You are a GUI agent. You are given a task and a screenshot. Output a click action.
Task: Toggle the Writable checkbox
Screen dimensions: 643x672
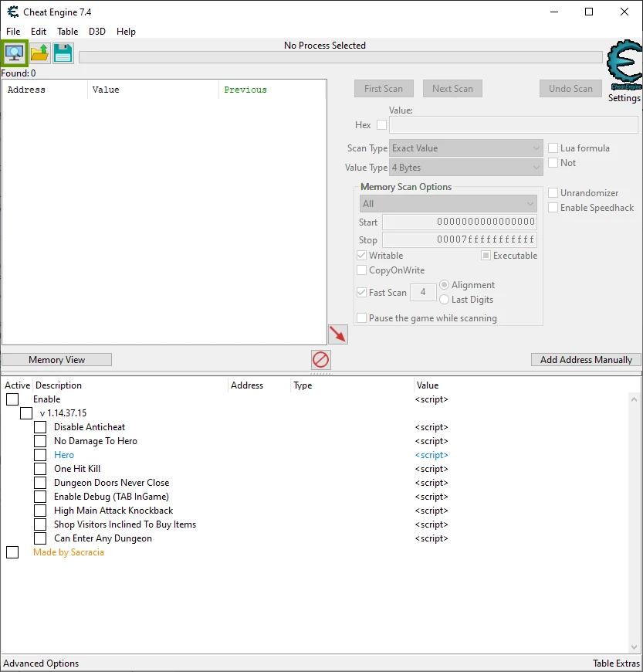361,256
